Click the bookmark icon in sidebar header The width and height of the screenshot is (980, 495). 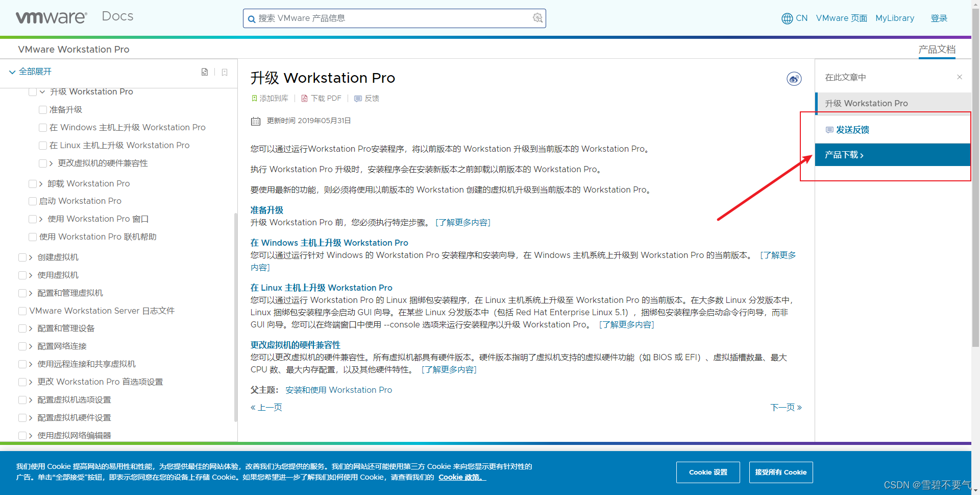[x=225, y=72]
